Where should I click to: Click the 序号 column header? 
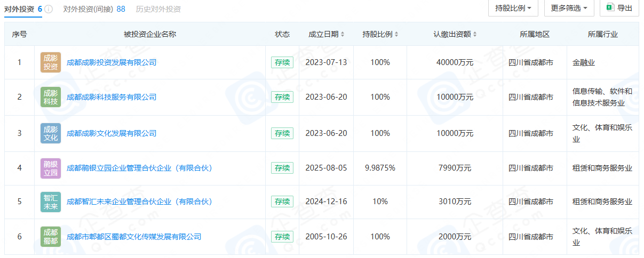click(x=20, y=34)
